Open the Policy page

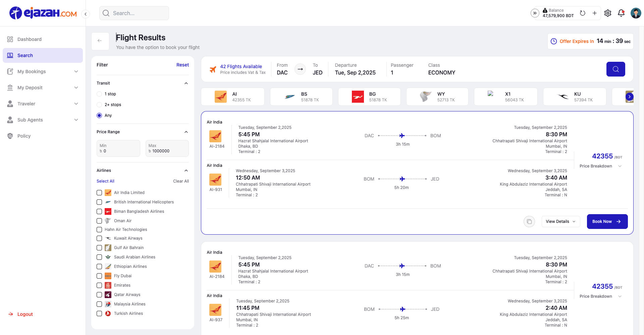pyautogui.click(x=43, y=136)
